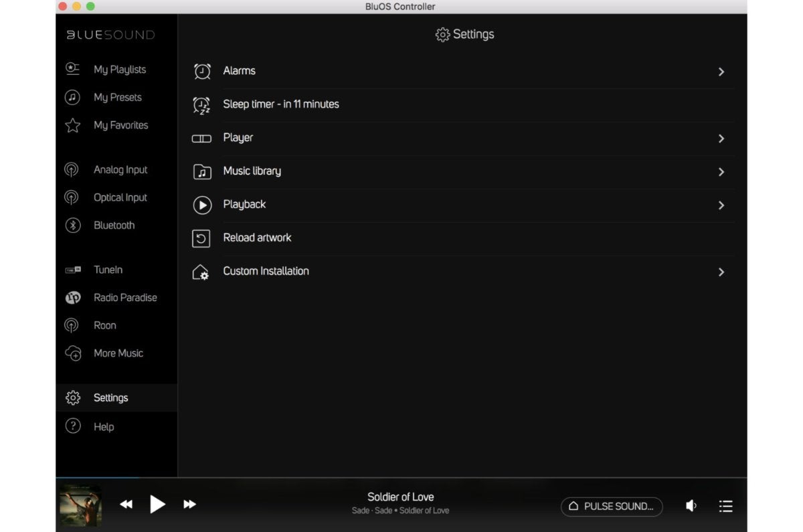Click the Bluesound logo

[110, 35]
